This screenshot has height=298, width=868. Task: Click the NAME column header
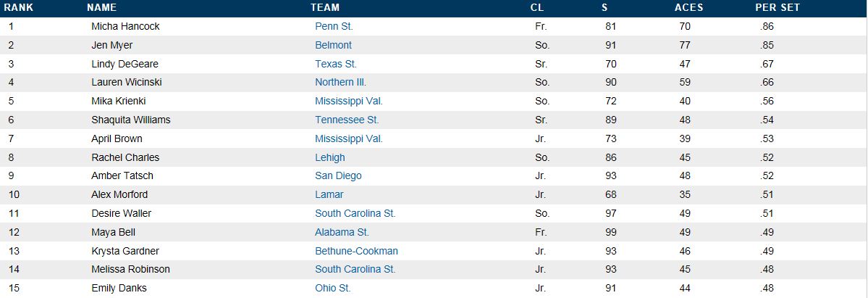coord(102,8)
